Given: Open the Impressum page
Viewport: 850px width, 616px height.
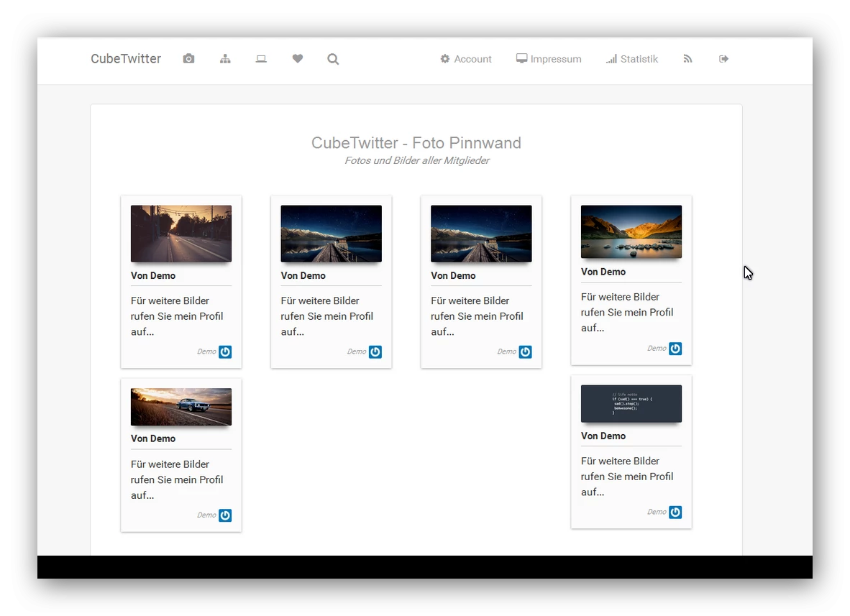Looking at the screenshot, I should coord(549,58).
